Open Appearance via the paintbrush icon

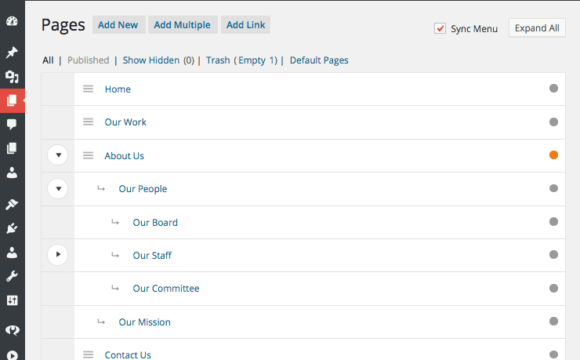[x=12, y=204]
